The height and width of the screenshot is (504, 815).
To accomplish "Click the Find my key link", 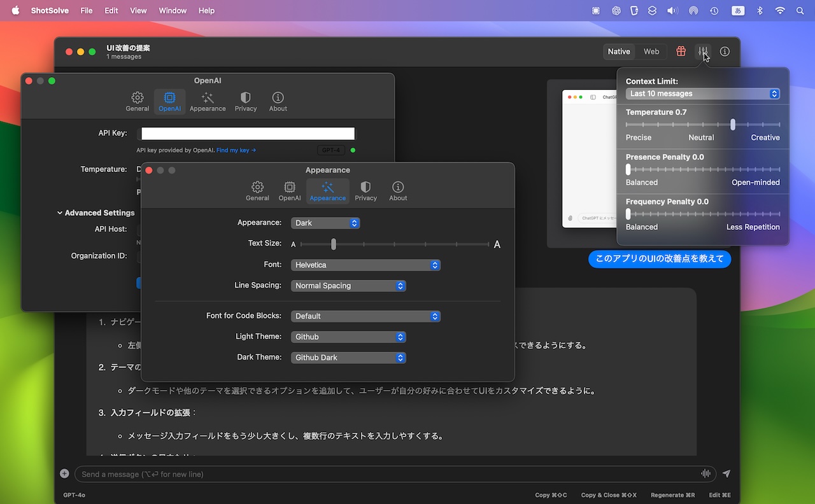I will [236, 150].
